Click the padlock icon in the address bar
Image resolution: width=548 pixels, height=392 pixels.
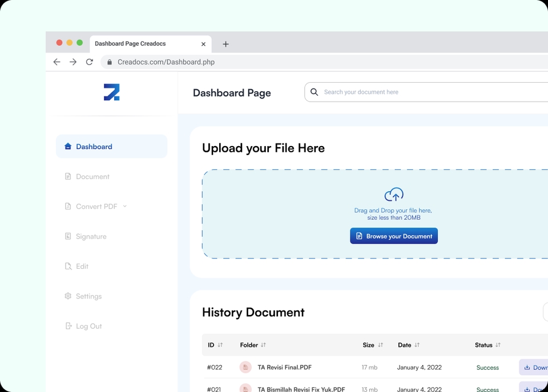[110, 62]
